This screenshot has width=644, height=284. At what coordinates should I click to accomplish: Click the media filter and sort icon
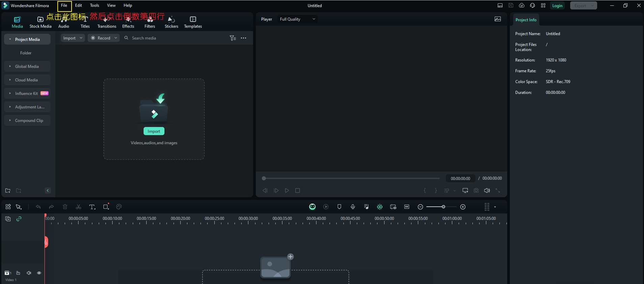[x=233, y=38]
